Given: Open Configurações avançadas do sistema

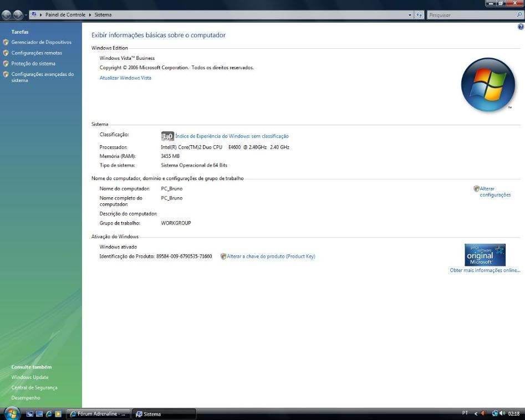Looking at the screenshot, I should point(43,77).
